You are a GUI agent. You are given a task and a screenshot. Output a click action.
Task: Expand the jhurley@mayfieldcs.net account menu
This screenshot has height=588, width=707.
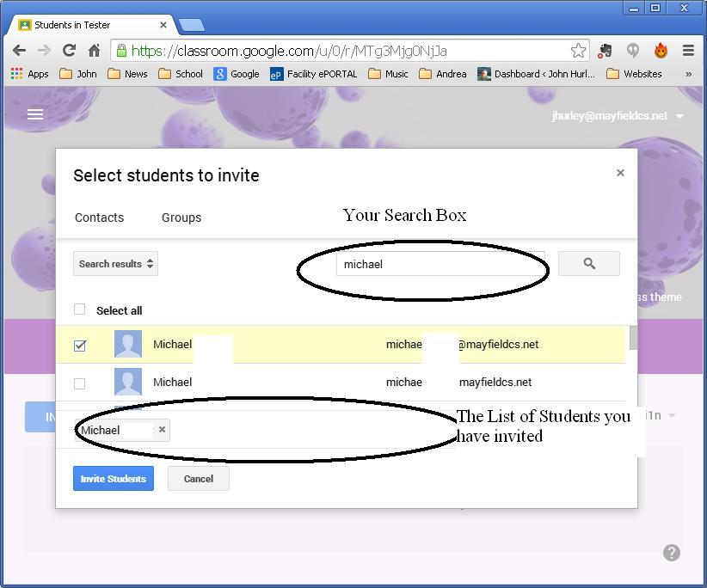679,116
